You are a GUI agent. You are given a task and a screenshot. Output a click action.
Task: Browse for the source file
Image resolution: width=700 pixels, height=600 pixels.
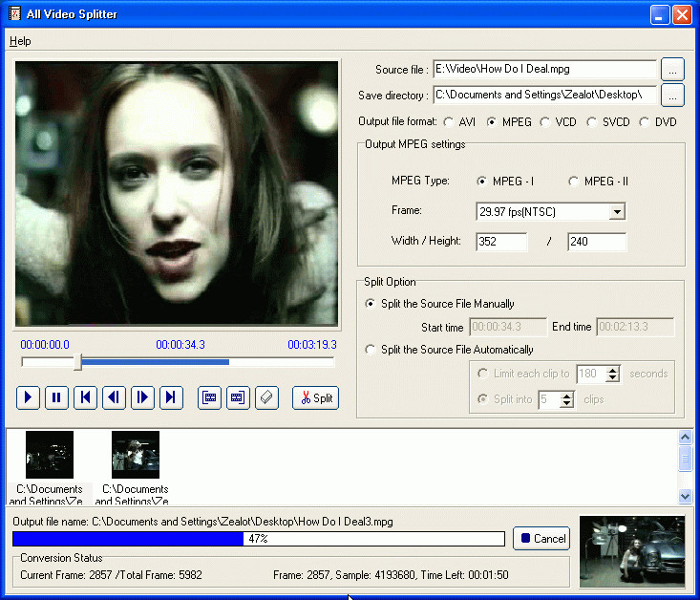(673, 70)
